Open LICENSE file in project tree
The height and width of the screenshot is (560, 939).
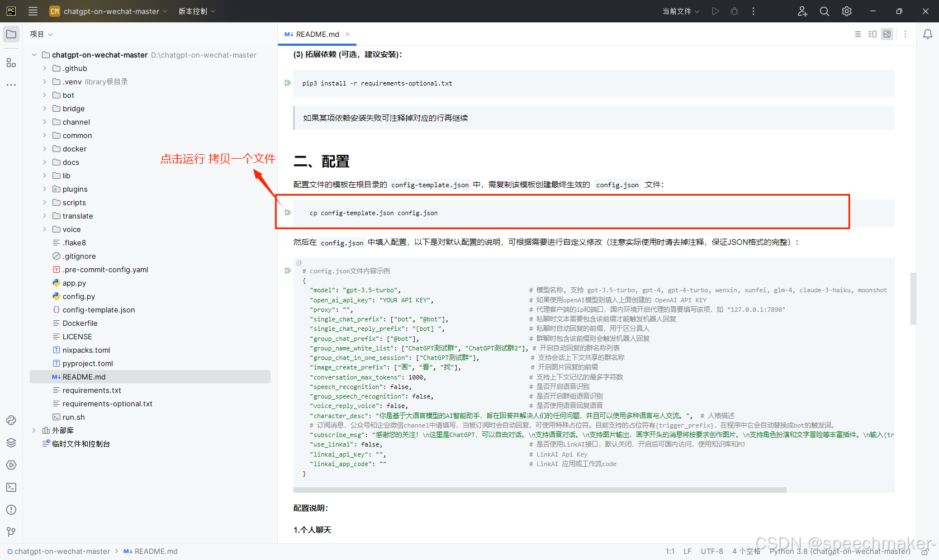coord(77,336)
